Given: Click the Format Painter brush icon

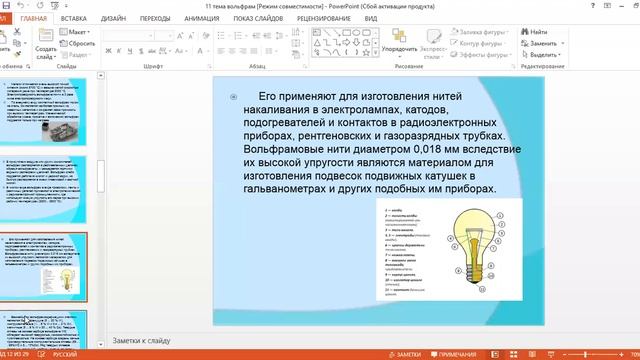Looking at the screenshot, I should click(17, 54).
